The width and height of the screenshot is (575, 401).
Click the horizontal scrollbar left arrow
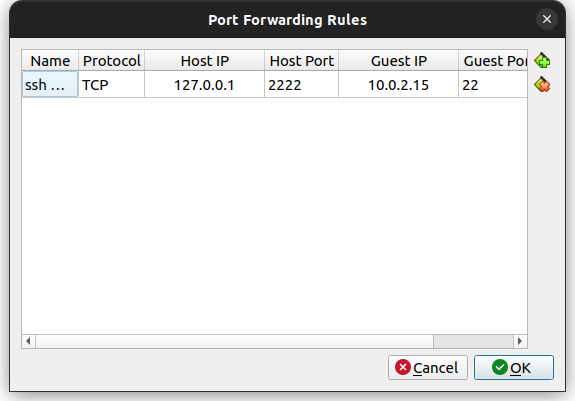[x=29, y=341]
